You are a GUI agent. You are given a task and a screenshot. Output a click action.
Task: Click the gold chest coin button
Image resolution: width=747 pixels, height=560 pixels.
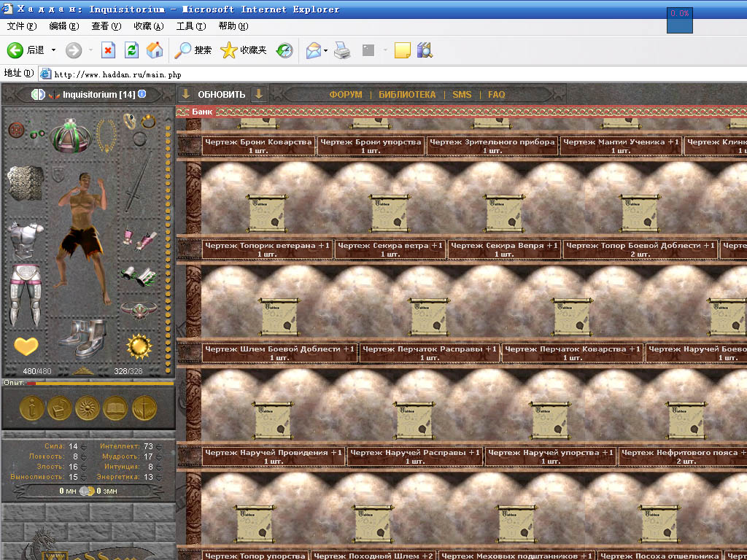[60, 408]
